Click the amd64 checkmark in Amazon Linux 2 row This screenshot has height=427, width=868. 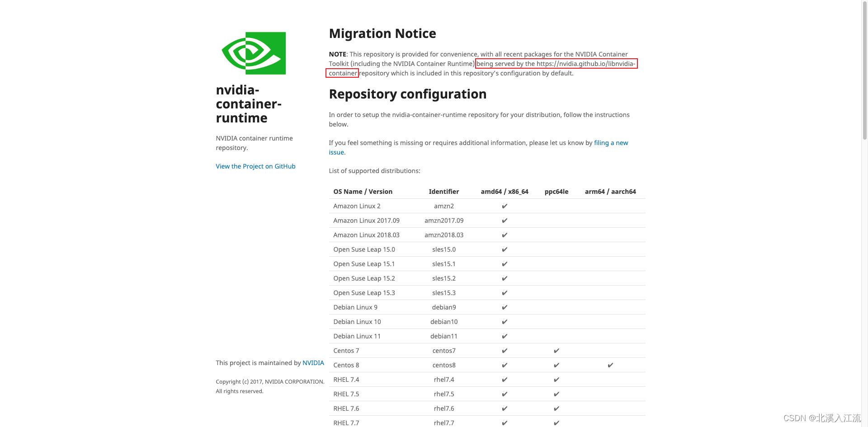(505, 206)
